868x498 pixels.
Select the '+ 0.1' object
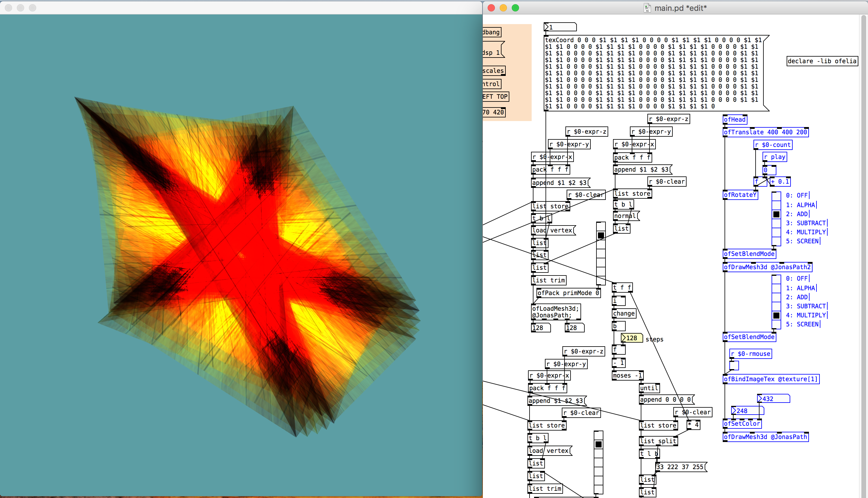(x=780, y=182)
